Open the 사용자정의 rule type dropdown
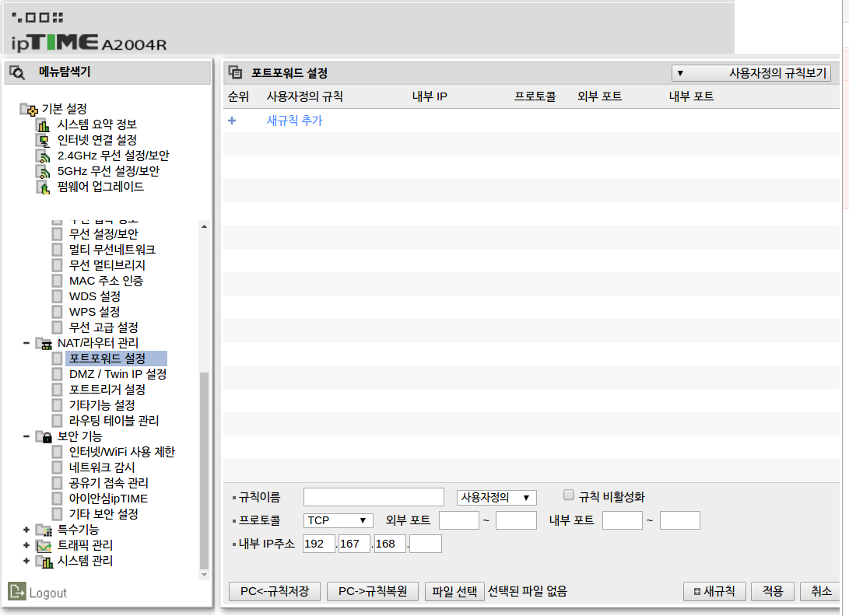 pos(496,498)
